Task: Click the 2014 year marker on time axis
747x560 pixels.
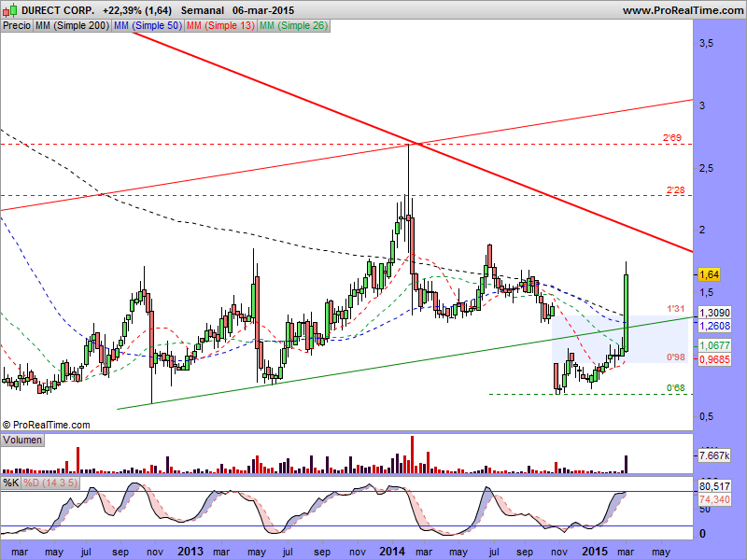Action: click(392, 552)
